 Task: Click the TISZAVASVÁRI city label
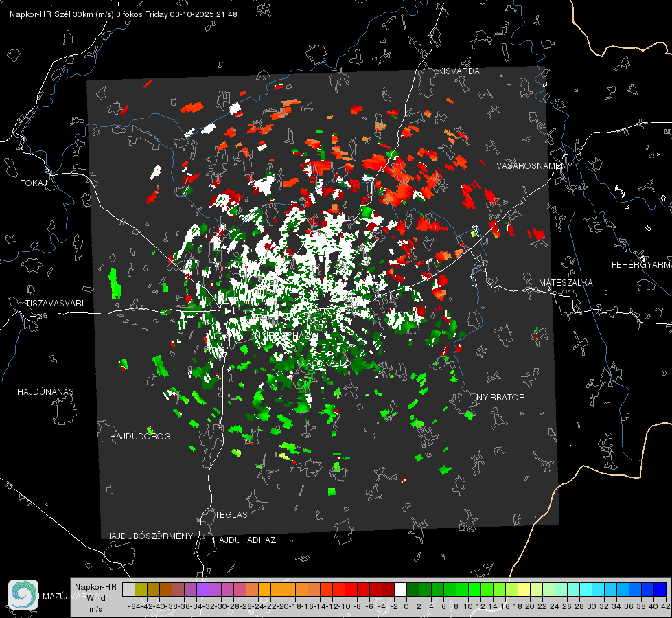point(54,304)
